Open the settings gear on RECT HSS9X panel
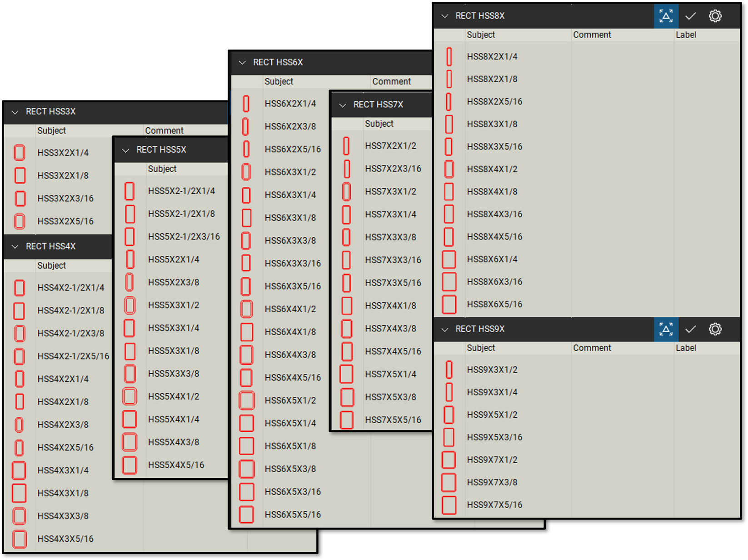 tap(715, 329)
